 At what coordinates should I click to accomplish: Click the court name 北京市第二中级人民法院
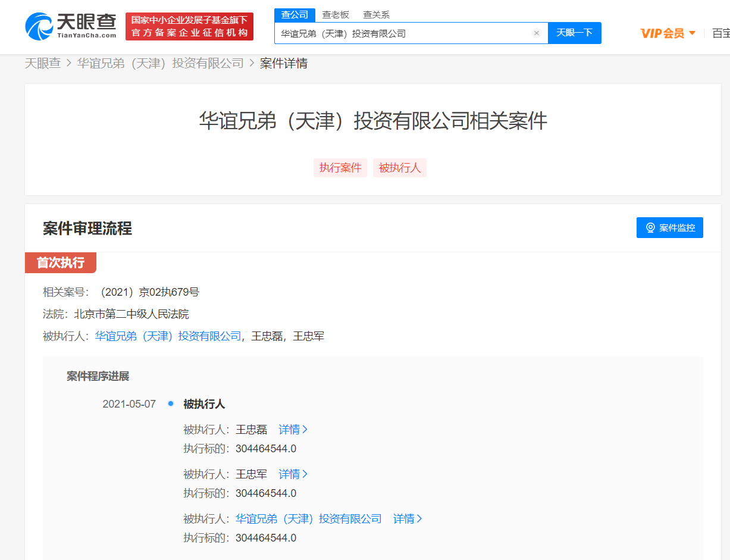click(x=131, y=314)
